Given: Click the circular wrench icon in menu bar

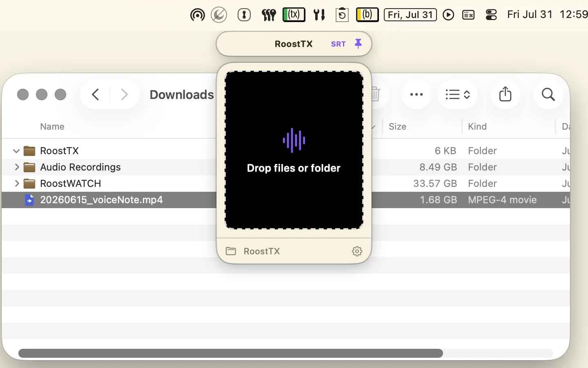Looking at the screenshot, I should pyautogui.click(x=219, y=15).
